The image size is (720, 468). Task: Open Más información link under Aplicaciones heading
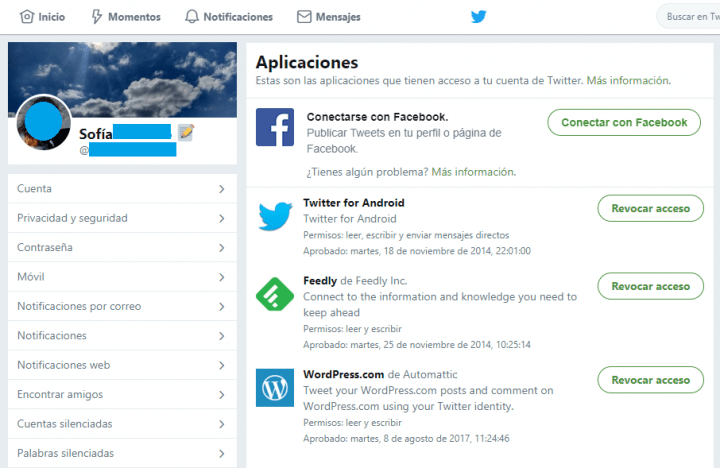pos(628,80)
